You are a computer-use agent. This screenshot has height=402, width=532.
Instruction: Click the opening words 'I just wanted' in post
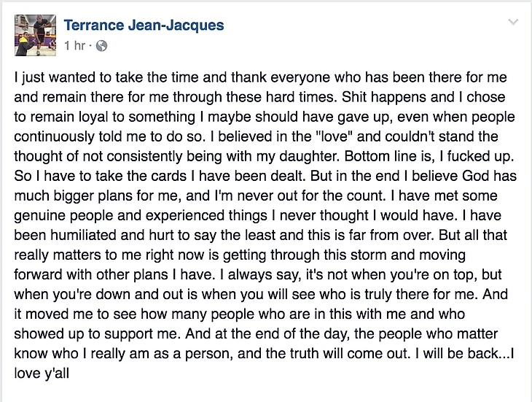point(50,78)
